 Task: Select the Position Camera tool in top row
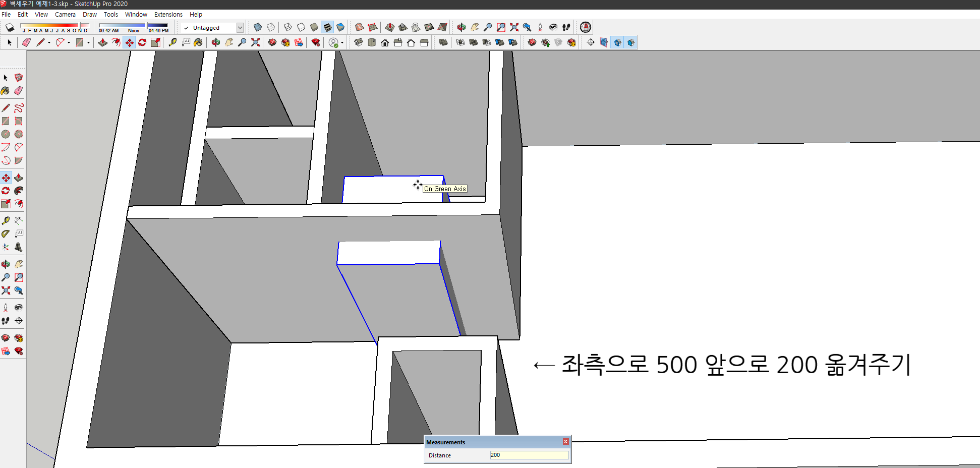[540, 27]
